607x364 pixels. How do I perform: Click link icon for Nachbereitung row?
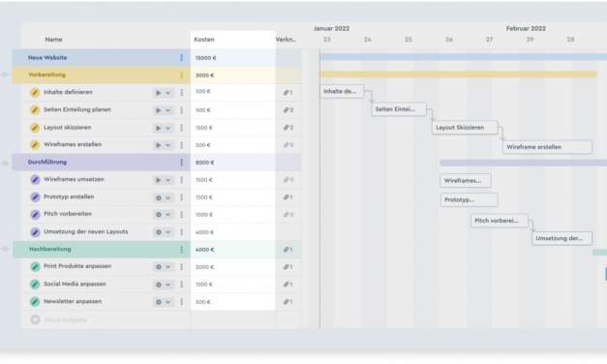click(287, 250)
